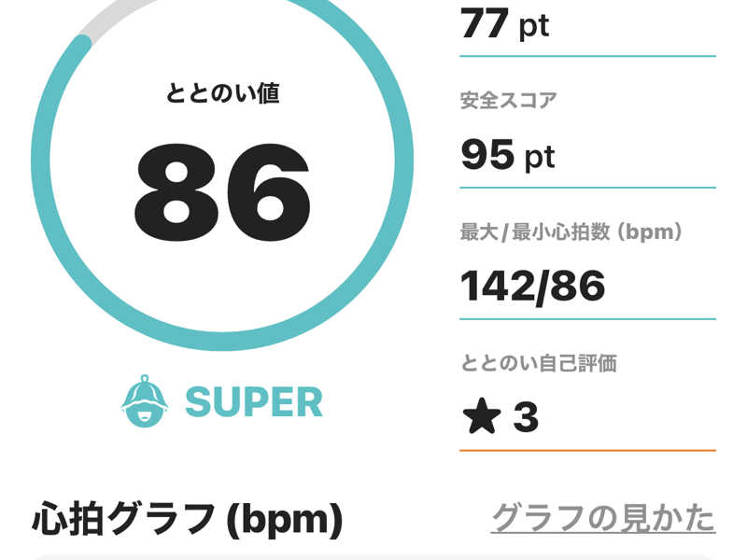Screen dimensions: 747x560
Task: Tap the orange underline below self rating
Action: (x=588, y=450)
